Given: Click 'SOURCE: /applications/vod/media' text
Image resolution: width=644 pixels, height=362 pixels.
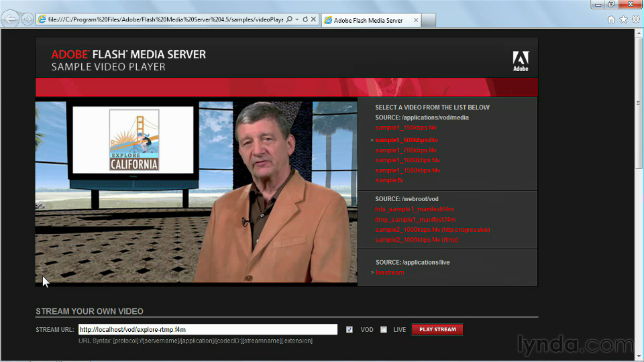Looking at the screenshot, I should [422, 118].
